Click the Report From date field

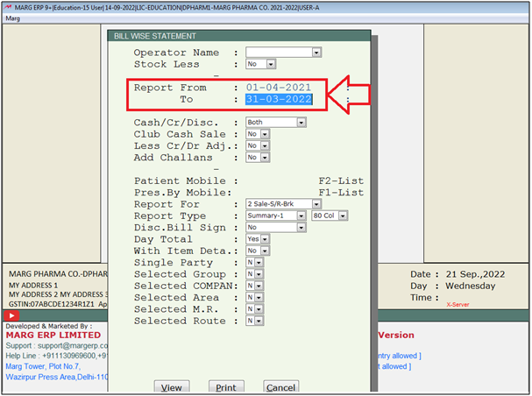[x=279, y=88]
